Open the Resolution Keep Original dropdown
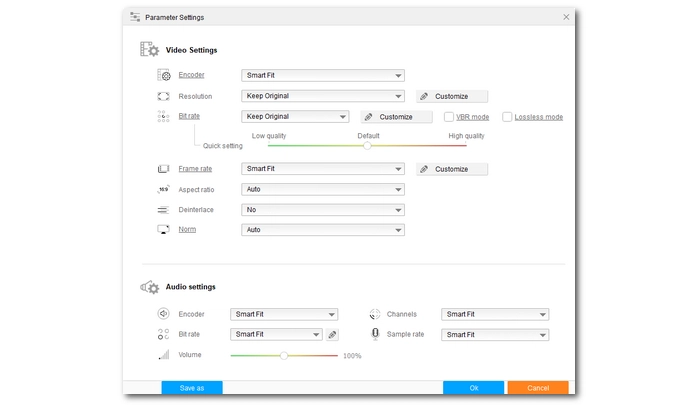 tap(323, 96)
